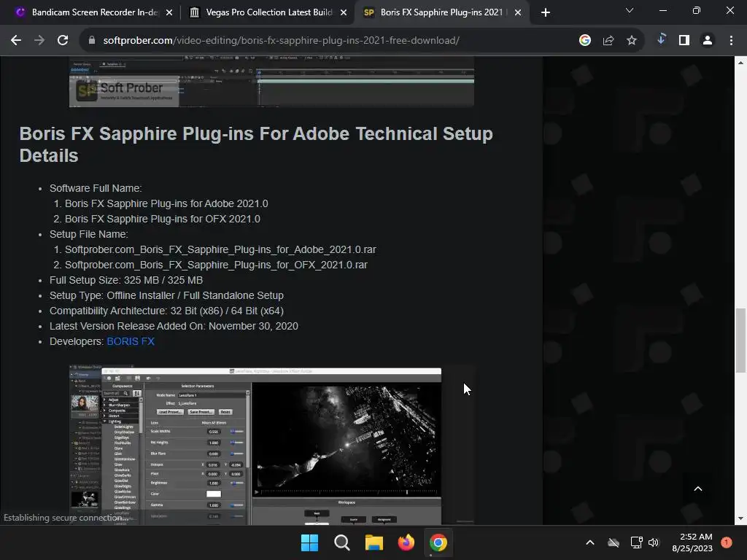Select text Boris FX Sapphire Plug-ins for Adobe 2021.0

pyautogui.click(x=166, y=204)
